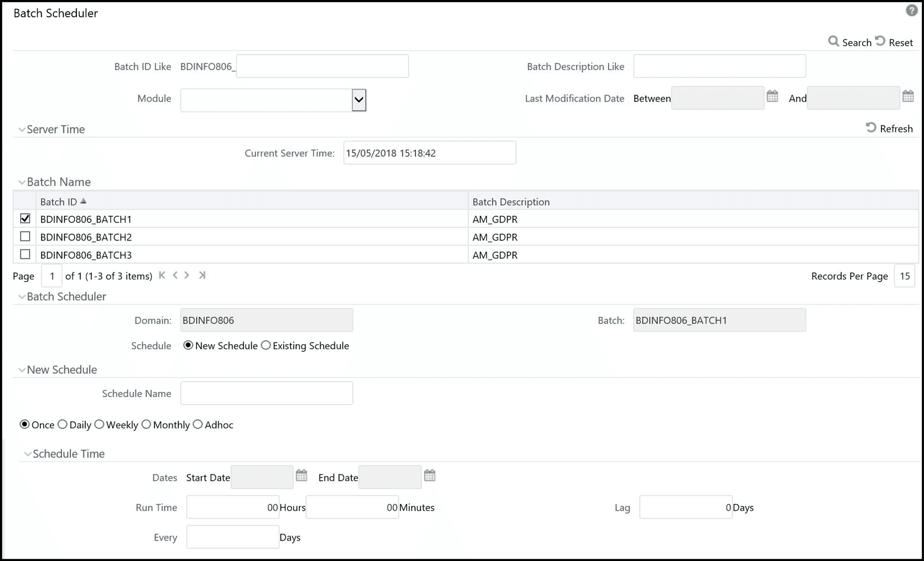This screenshot has width=924, height=561.
Task: Click the Schedule Name input field
Action: click(x=266, y=393)
